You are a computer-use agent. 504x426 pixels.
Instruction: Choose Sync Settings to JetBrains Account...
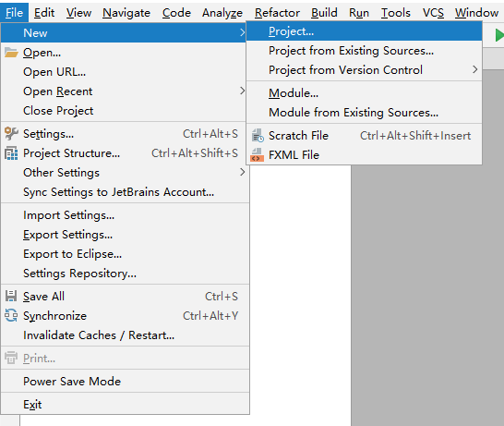pyautogui.click(x=125, y=192)
